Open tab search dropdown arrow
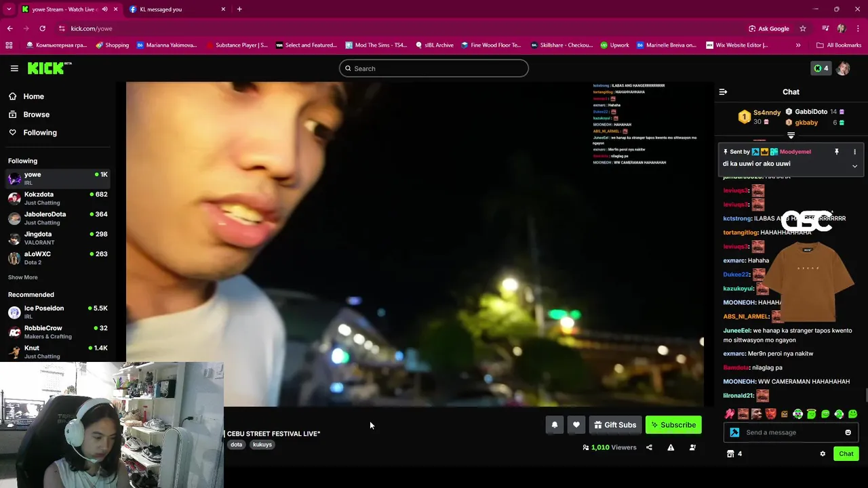 pyautogui.click(x=9, y=9)
